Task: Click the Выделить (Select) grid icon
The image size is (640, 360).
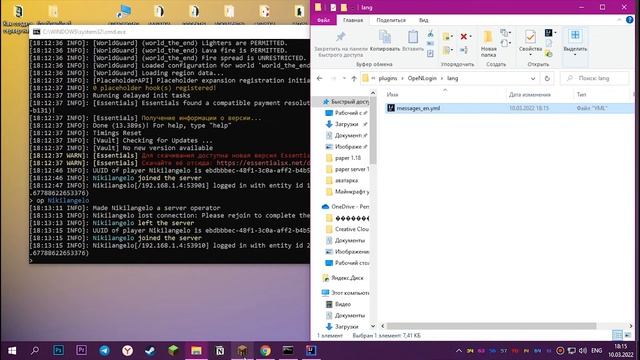Action: (x=575, y=36)
